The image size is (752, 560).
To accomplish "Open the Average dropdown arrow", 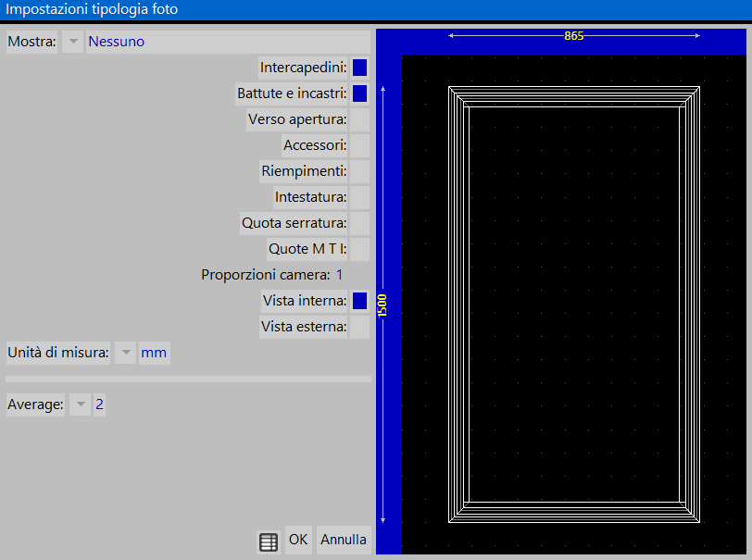I will coord(80,404).
